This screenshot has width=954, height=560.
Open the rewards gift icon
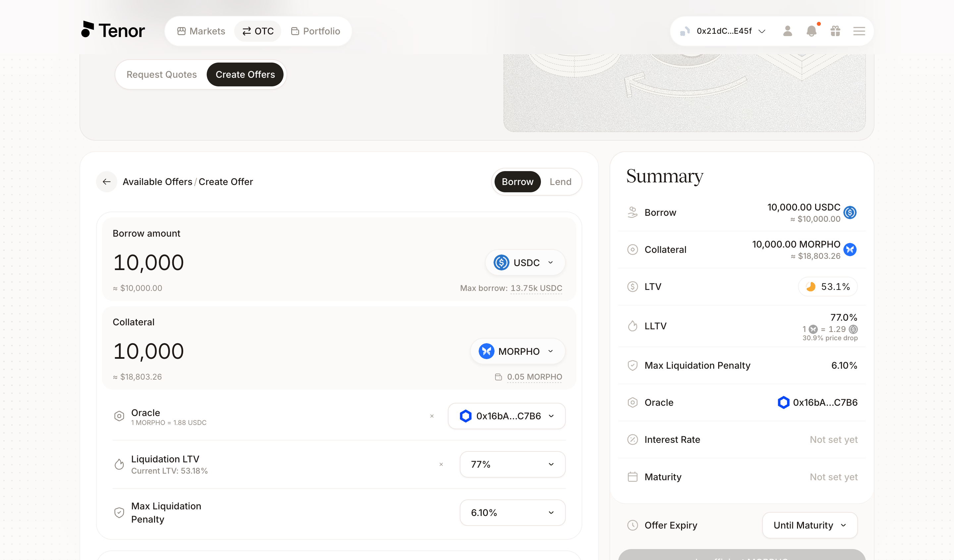pyautogui.click(x=835, y=31)
